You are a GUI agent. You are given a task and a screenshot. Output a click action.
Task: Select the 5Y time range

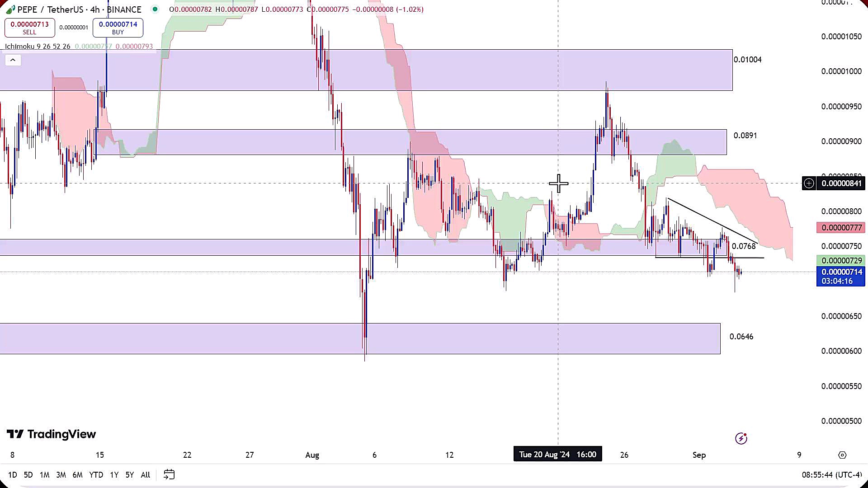pos(130,474)
